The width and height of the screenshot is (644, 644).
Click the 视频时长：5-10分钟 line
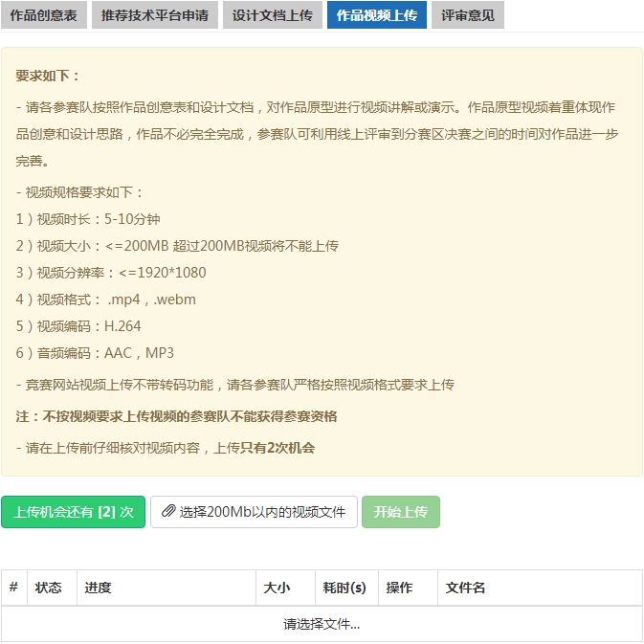click(88, 219)
